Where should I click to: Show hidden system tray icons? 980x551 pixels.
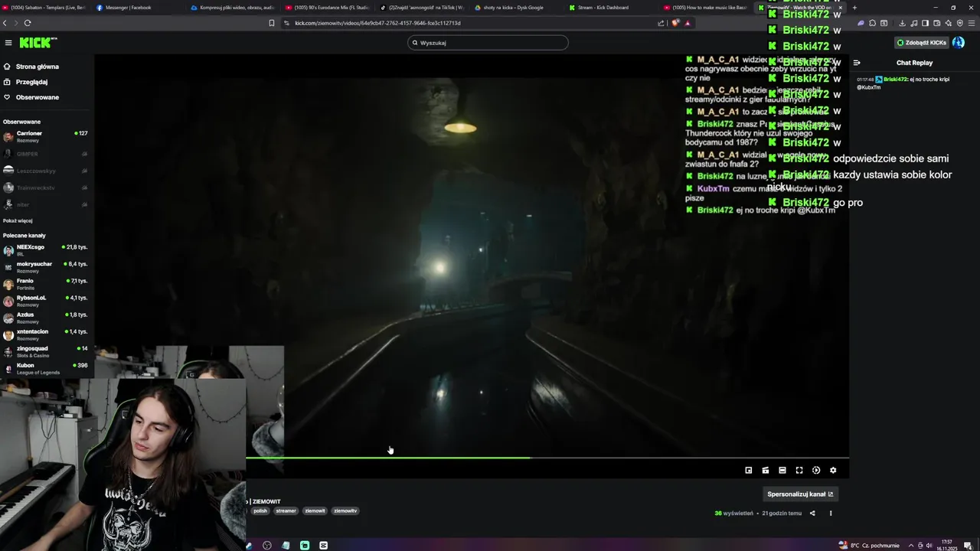click(910, 545)
